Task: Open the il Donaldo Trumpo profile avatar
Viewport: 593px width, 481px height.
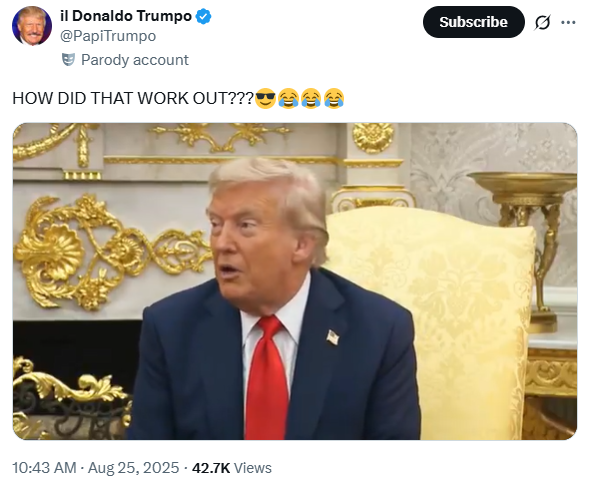Action: 32,26
